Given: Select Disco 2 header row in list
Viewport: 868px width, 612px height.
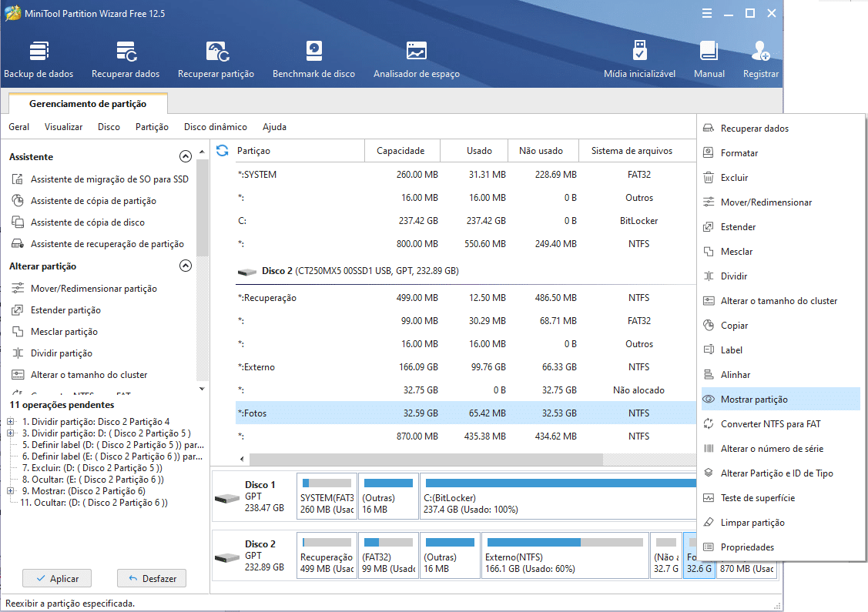Looking at the screenshot, I should [465, 271].
